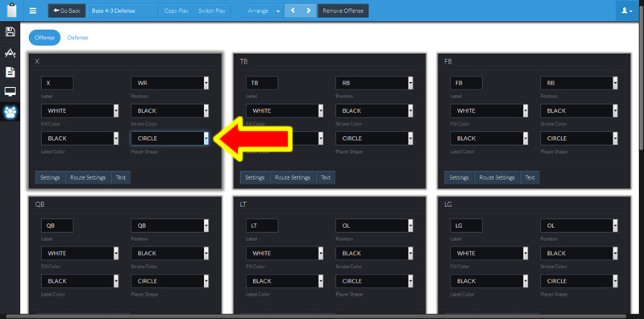Open the QB player Fill Color dropdown
This screenshot has width=644, height=319.
80,253
